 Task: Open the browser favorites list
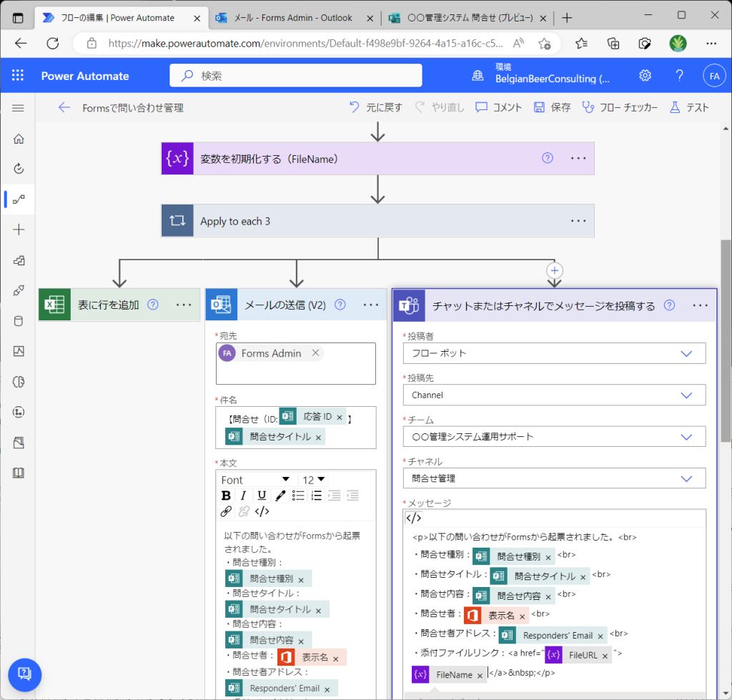581,44
